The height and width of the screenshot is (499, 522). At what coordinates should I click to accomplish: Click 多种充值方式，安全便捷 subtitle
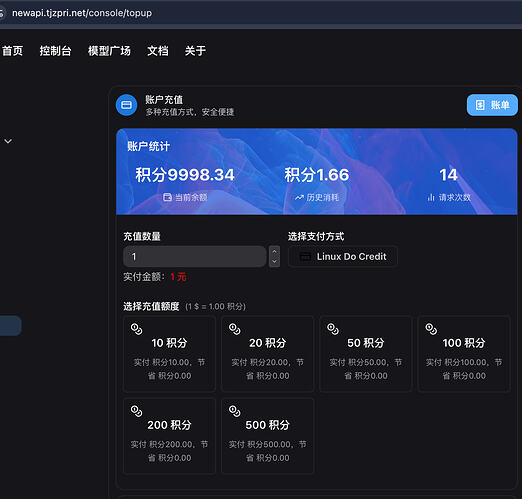point(190,112)
